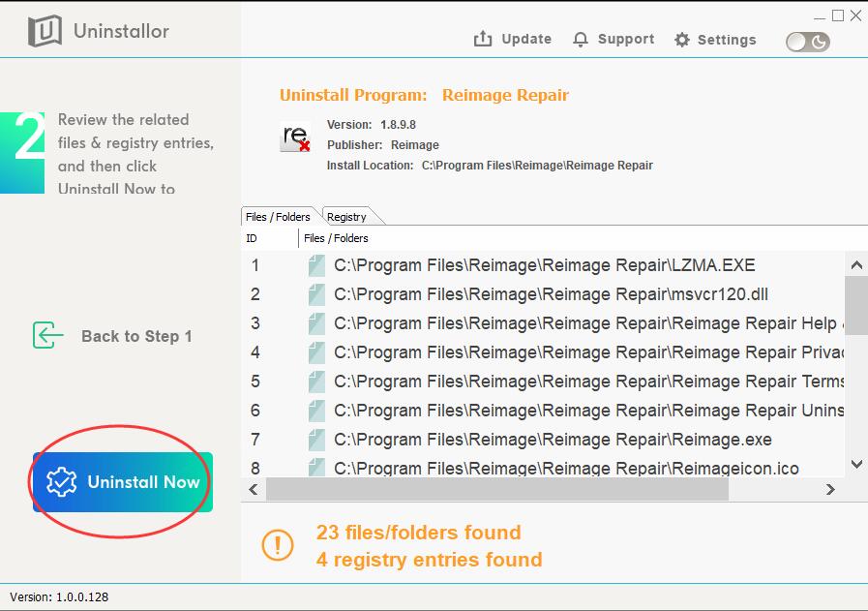Click the left arrow of the horizontal scrollbar
868x611 pixels.
coord(254,489)
